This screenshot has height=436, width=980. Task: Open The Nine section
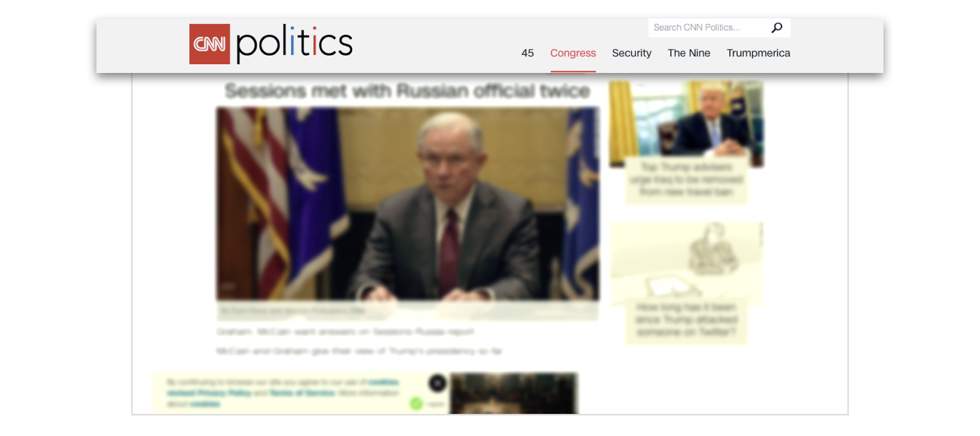pos(689,53)
